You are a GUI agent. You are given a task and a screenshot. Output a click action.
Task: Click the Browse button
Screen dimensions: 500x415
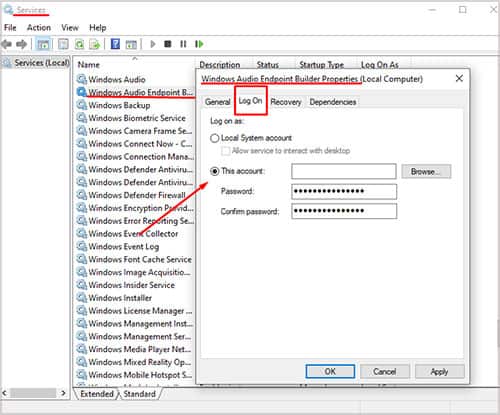point(426,171)
